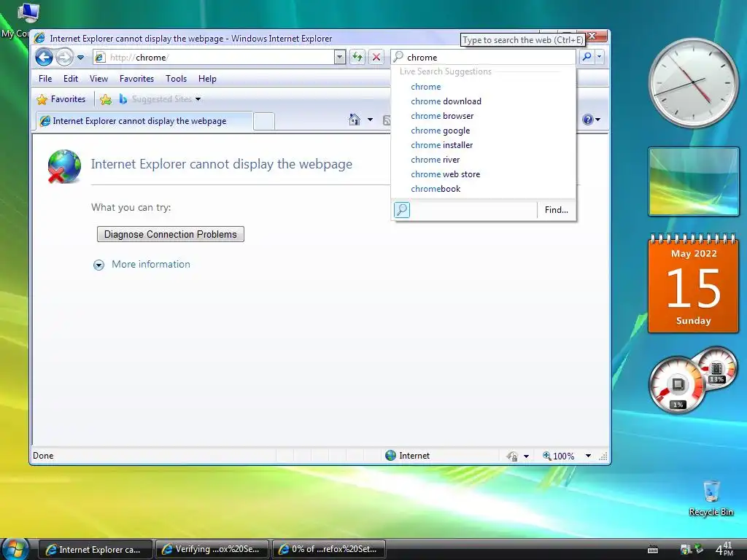Click the May 2022 calendar gadget

click(693, 283)
